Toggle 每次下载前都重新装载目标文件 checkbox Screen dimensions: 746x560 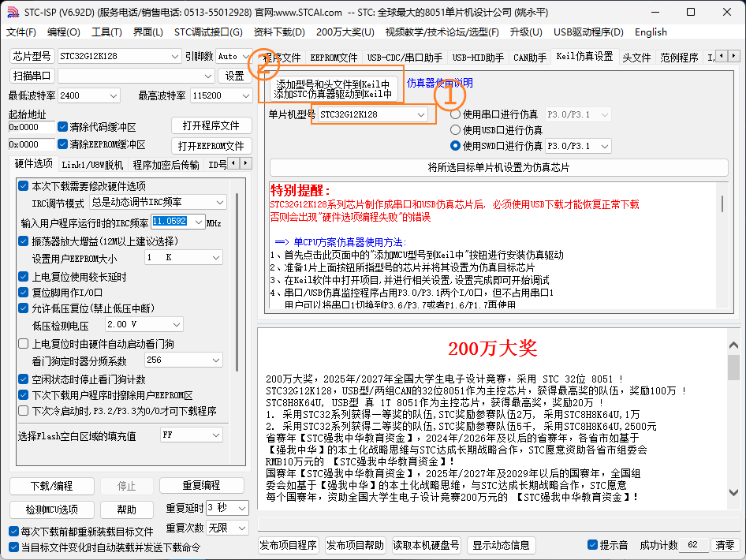click(13, 531)
